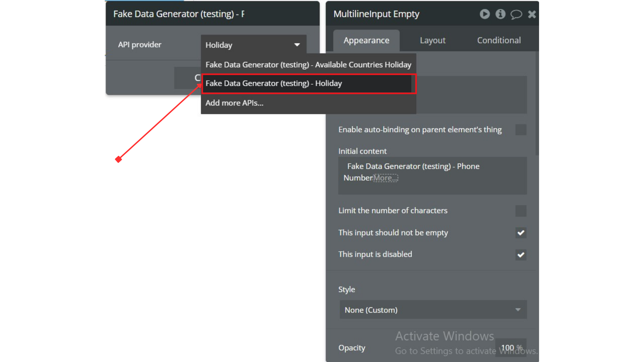
Task: Open the info icon in panel header
Action: click(x=500, y=14)
